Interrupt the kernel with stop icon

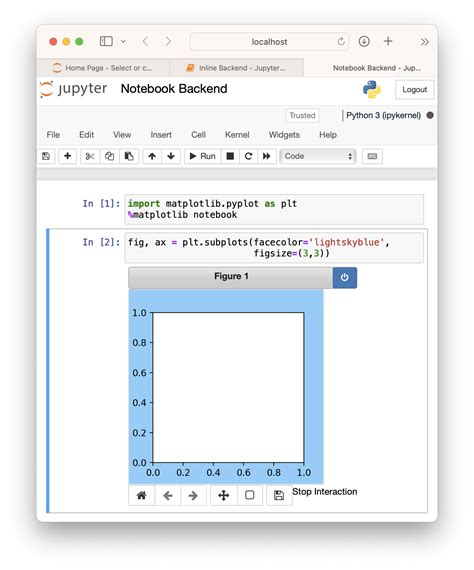[230, 156]
